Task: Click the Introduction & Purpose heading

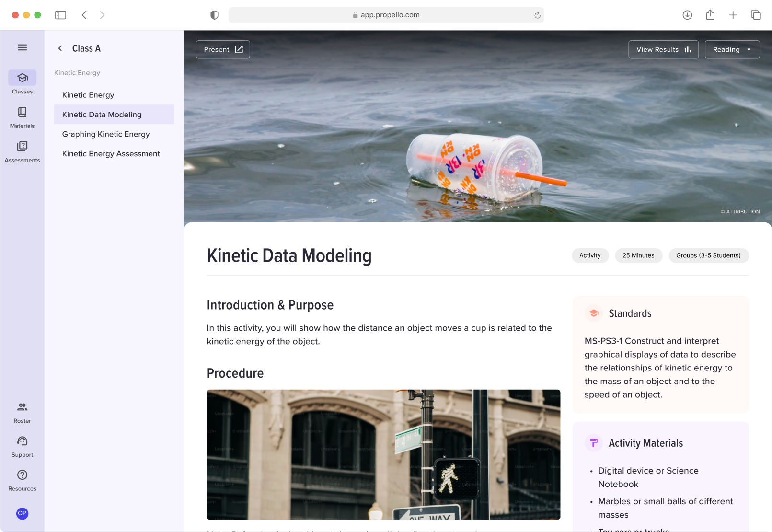Action: [270, 305]
